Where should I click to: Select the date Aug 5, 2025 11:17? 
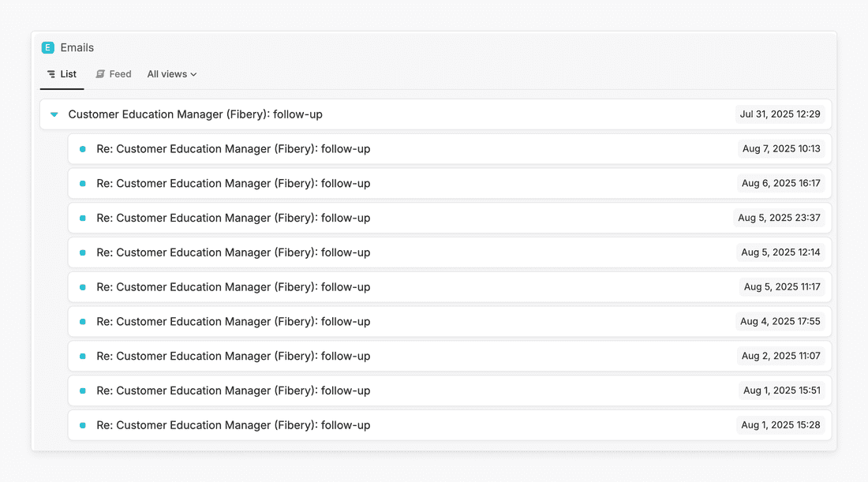(x=781, y=287)
